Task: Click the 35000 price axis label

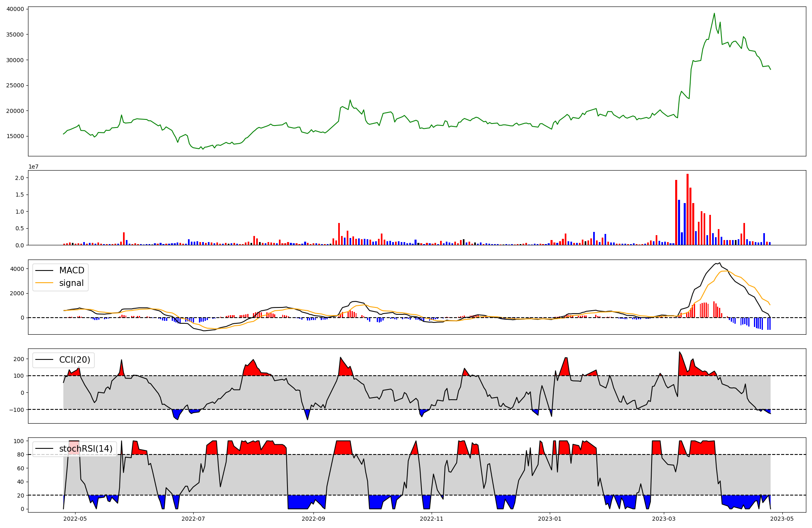Action: (x=15, y=35)
